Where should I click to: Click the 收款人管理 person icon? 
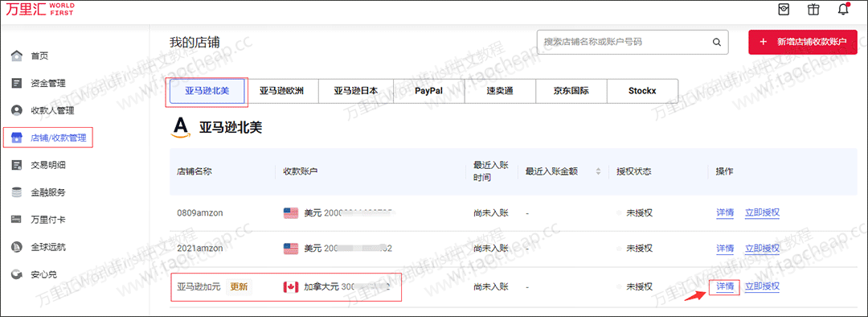click(17, 110)
